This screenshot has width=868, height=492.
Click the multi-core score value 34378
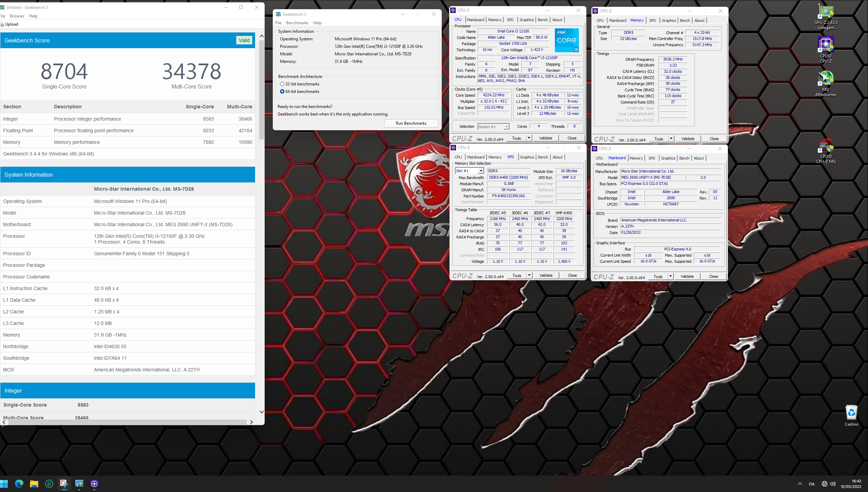(x=191, y=71)
